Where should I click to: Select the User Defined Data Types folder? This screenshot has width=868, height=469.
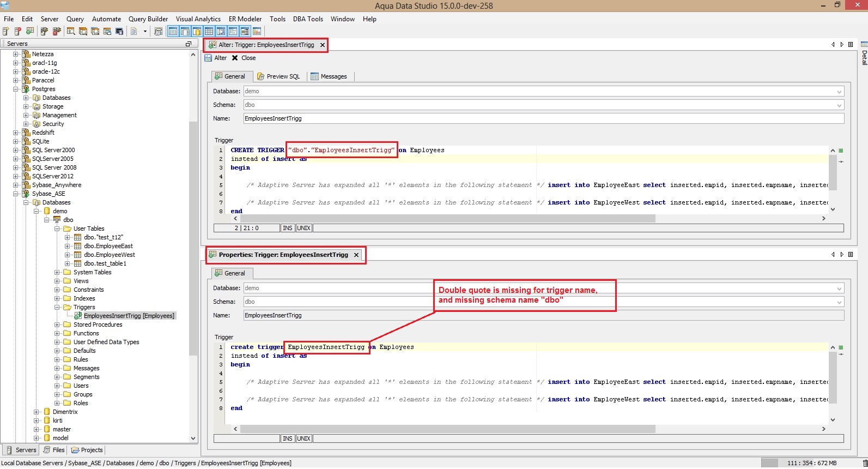point(106,342)
